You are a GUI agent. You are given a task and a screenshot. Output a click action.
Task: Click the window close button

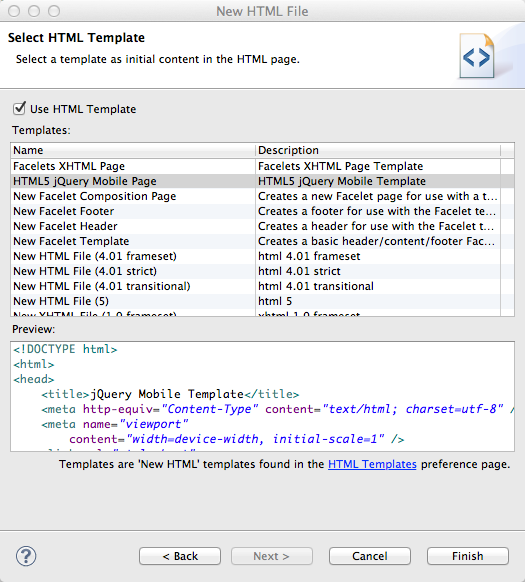[14, 11]
